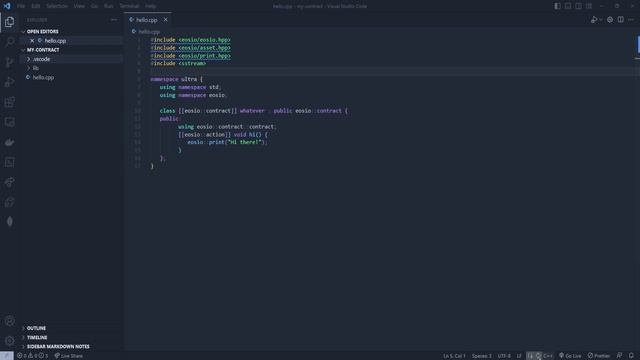Open the Run and Debug view
Screen dimensions: 640x360
[9, 82]
